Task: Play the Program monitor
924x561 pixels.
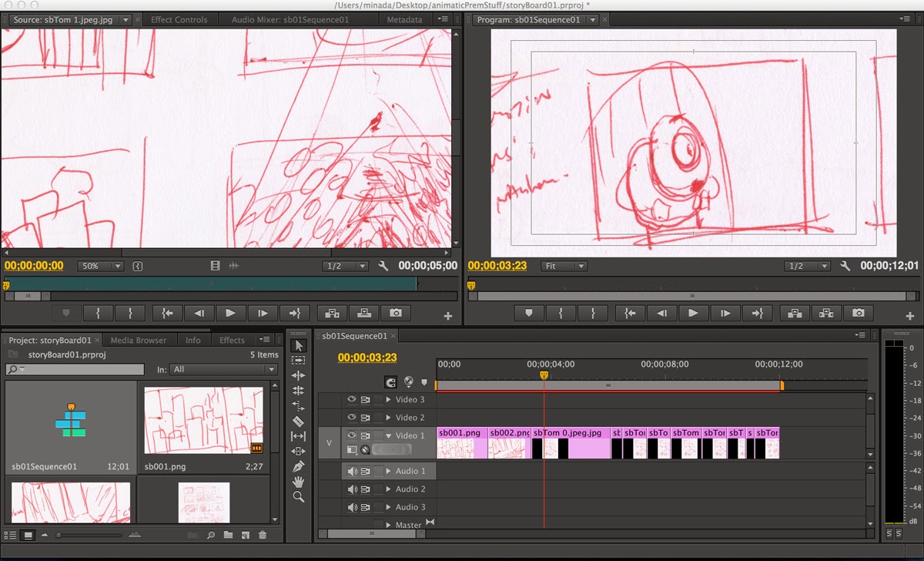Action: (692, 313)
